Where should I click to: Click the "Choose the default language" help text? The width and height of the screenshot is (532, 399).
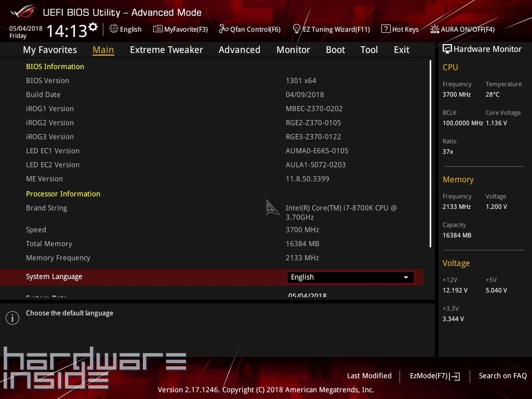tap(70, 313)
